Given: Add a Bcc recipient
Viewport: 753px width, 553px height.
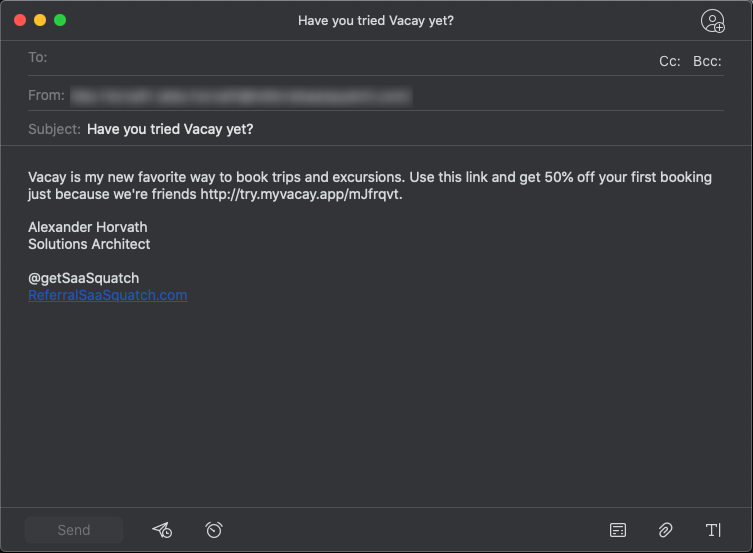Looking at the screenshot, I should tap(707, 62).
